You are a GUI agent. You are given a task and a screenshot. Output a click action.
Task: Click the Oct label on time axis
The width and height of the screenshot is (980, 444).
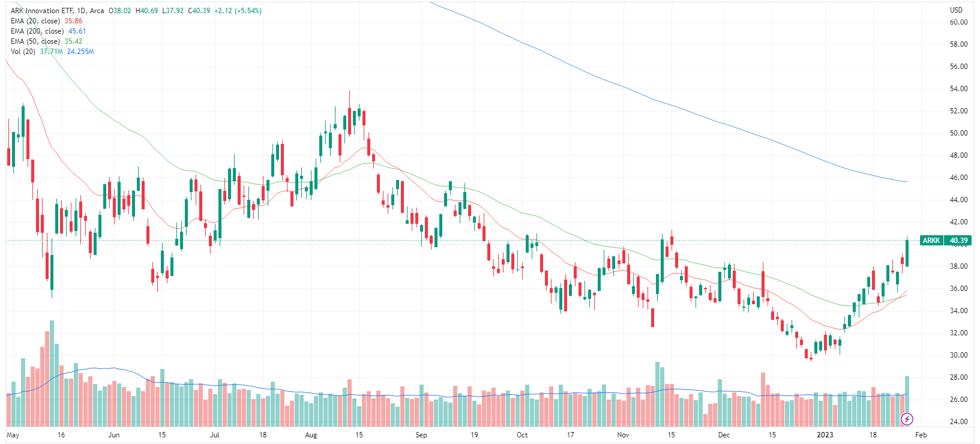[522, 435]
